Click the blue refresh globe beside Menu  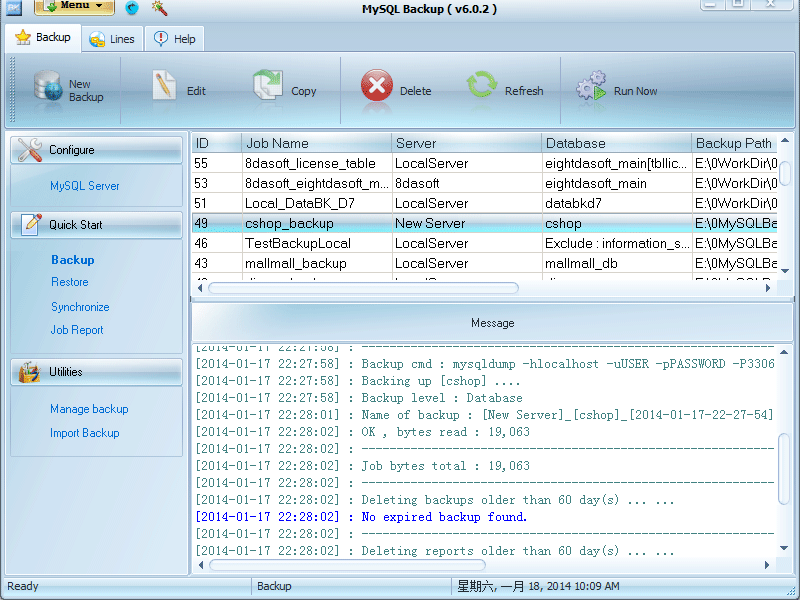131,8
